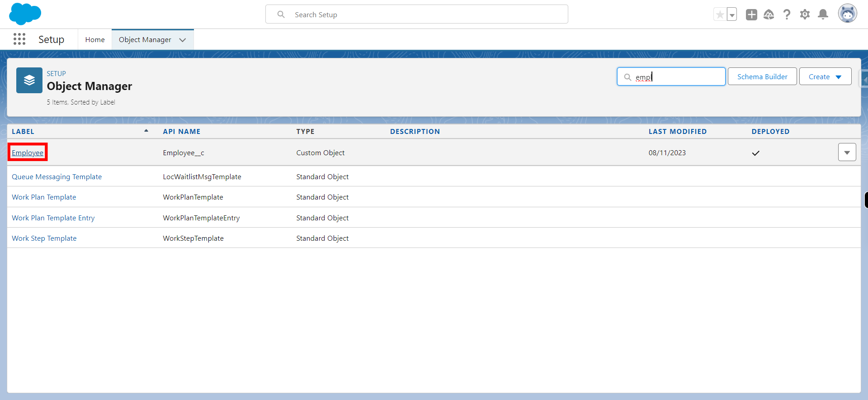Click the Object Manager layers icon
The height and width of the screenshot is (400, 868).
[29, 81]
